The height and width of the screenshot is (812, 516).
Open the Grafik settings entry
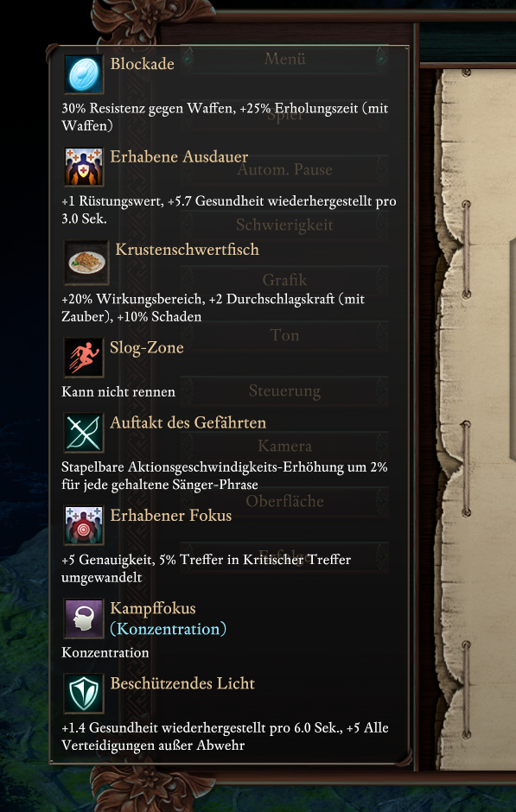pyautogui.click(x=284, y=280)
